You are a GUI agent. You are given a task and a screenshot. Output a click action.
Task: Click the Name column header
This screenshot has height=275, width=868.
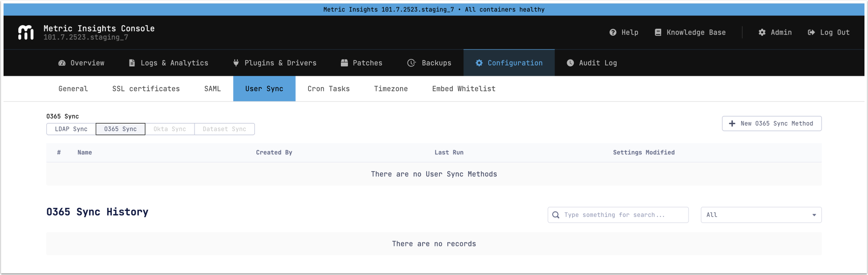85,152
